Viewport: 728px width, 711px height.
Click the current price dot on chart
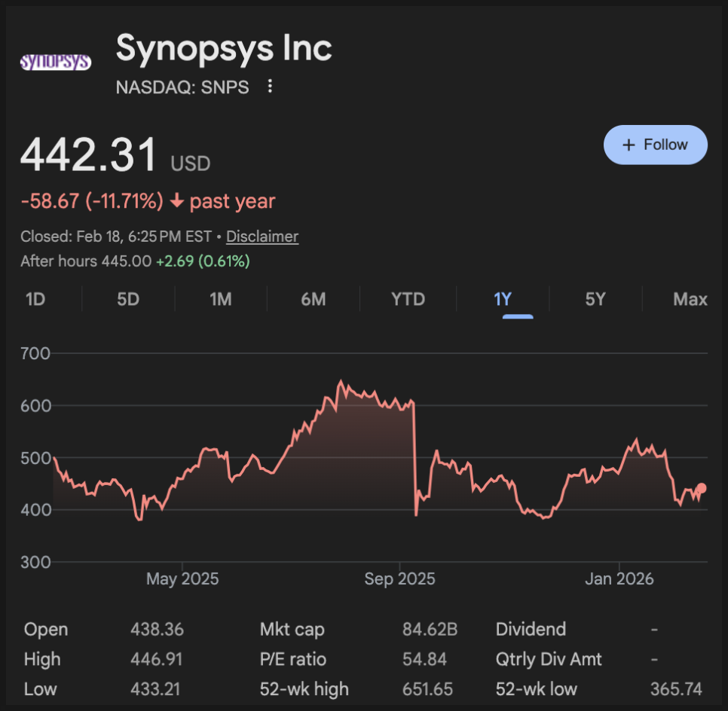click(x=701, y=488)
